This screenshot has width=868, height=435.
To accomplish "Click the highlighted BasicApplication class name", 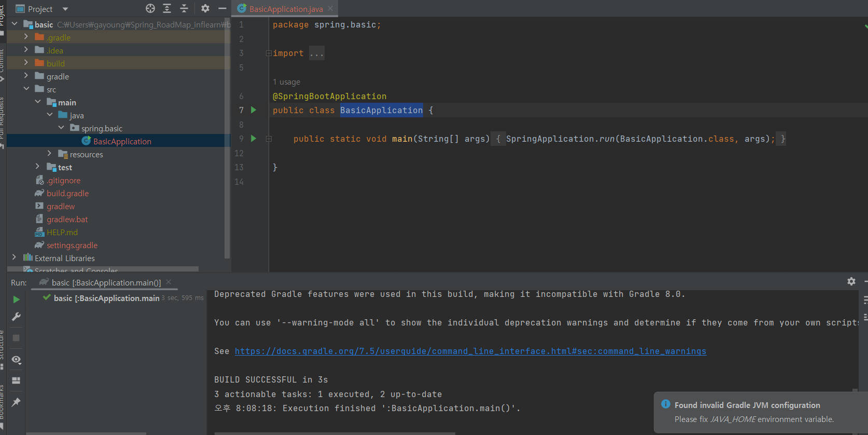I will (x=381, y=110).
